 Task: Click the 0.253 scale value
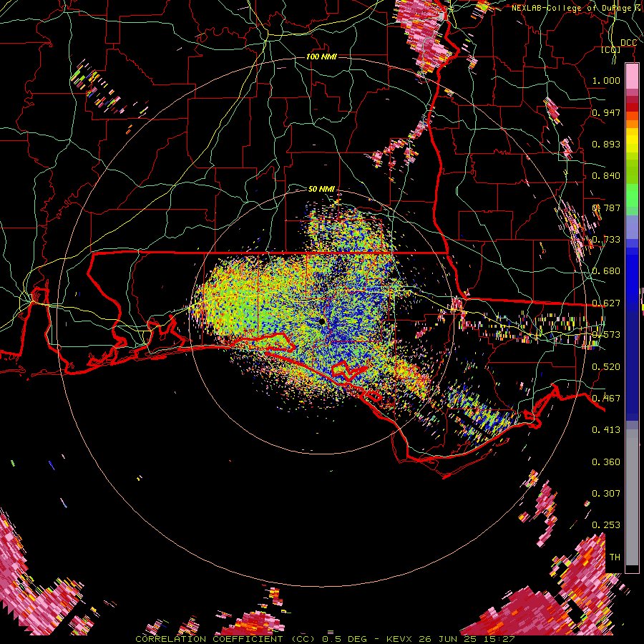click(606, 525)
